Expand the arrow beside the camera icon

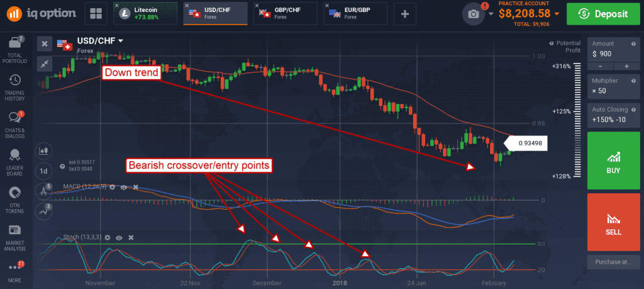[x=491, y=14]
